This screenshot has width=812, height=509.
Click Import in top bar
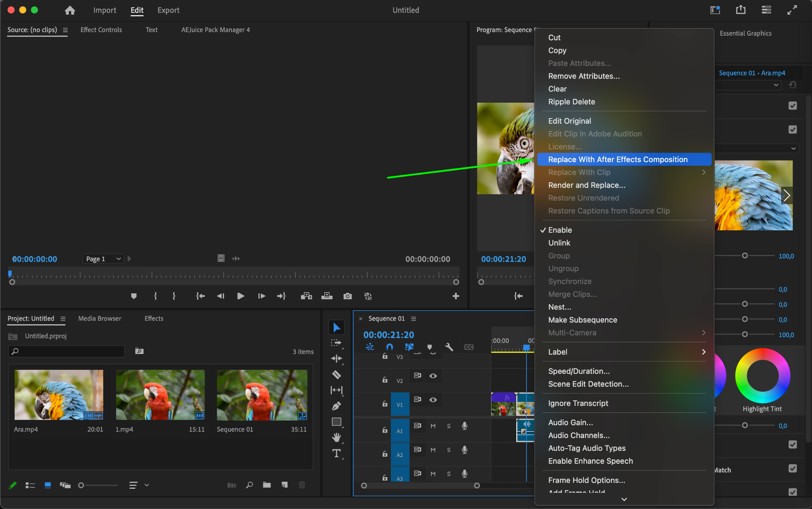105,10
